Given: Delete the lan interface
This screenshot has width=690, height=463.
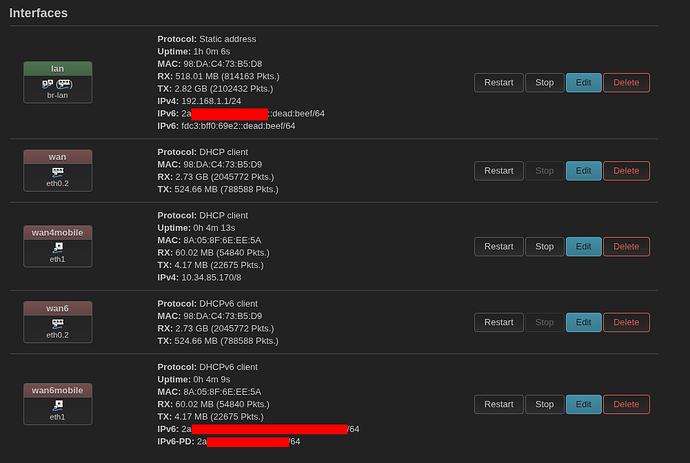Looking at the screenshot, I should tap(626, 83).
